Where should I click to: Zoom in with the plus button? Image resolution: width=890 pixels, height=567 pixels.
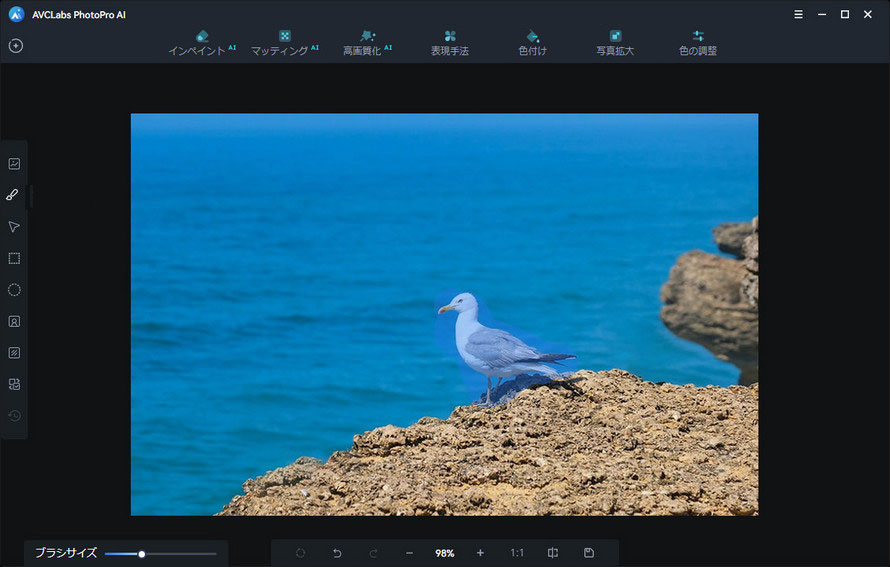pyautogui.click(x=480, y=553)
